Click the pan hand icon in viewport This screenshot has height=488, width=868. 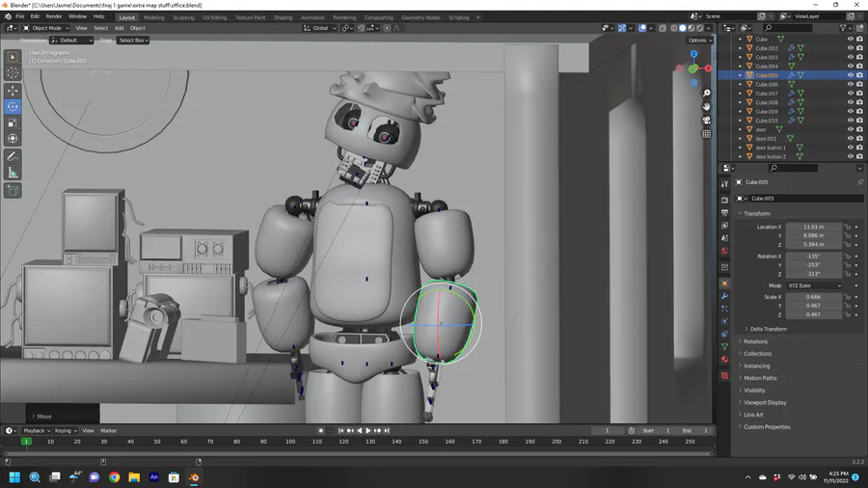point(706,106)
